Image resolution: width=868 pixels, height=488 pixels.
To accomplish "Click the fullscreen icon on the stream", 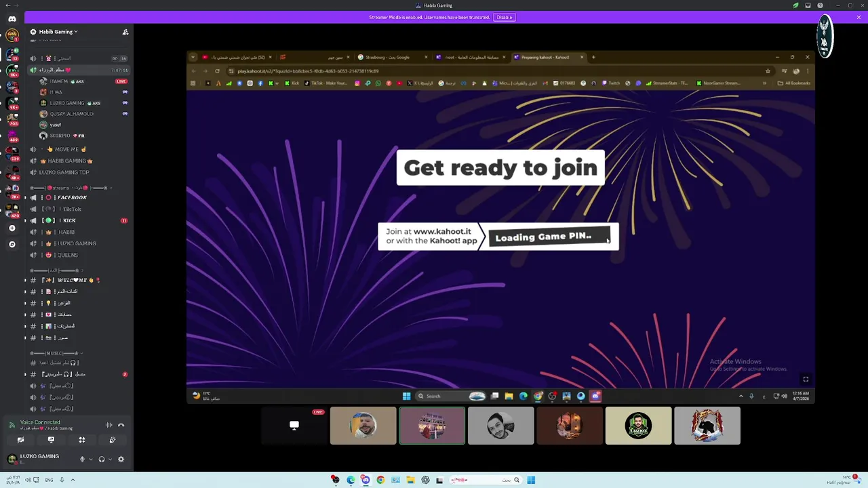I will (806, 380).
